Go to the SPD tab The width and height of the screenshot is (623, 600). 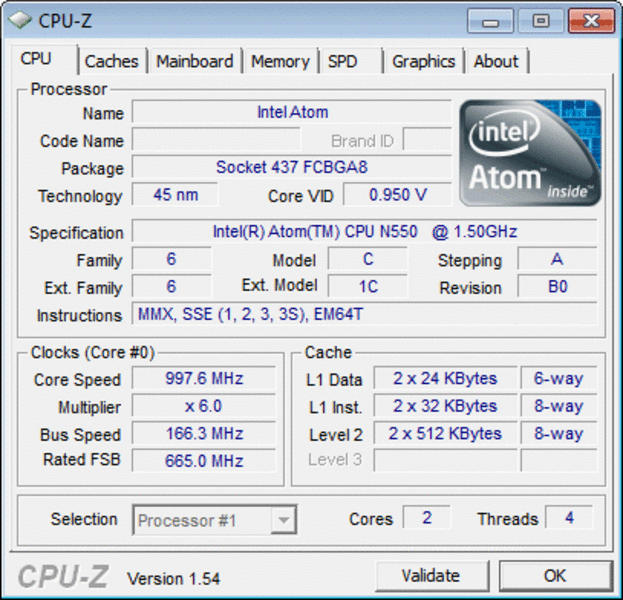point(350,62)
